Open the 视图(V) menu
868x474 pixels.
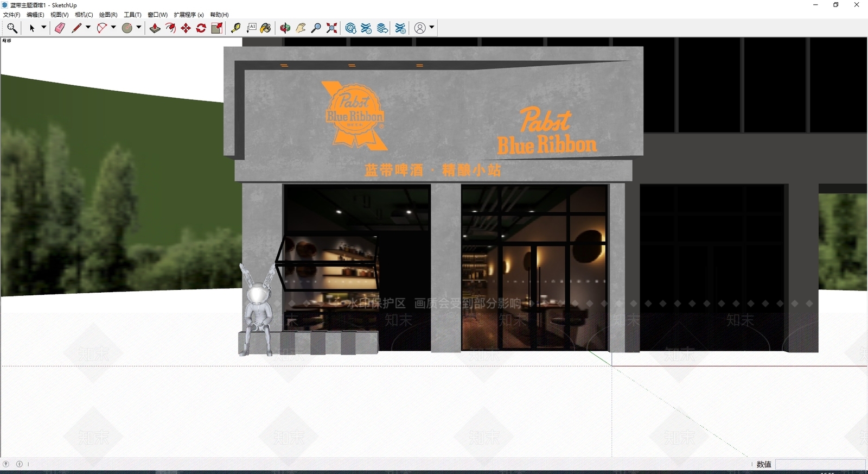[x=60, y=15]
